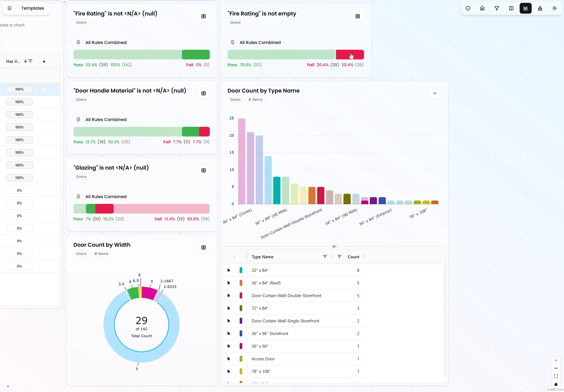The image size is (564, 392).
Task: Click the Templates menu label
Action: 33,8
